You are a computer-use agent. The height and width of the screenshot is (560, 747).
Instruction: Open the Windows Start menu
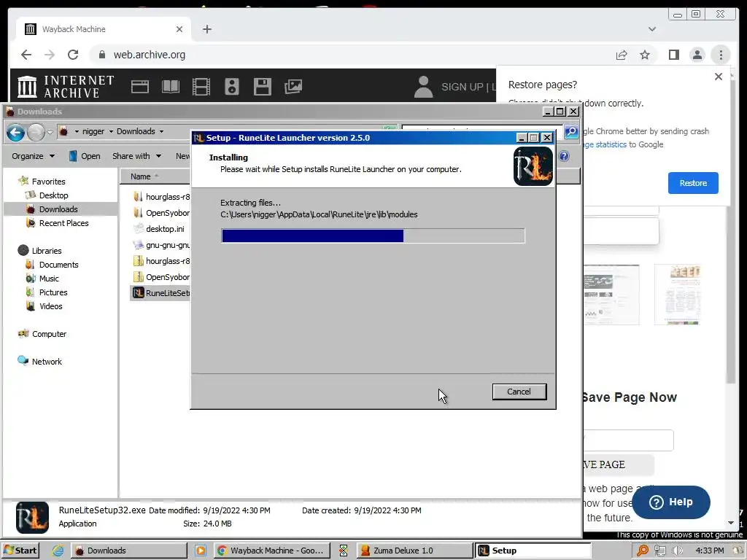pos(20,551)
